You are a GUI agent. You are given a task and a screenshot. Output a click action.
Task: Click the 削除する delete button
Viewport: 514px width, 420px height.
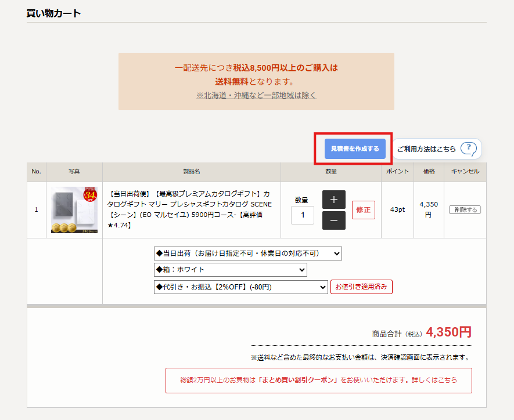[464, 209]
